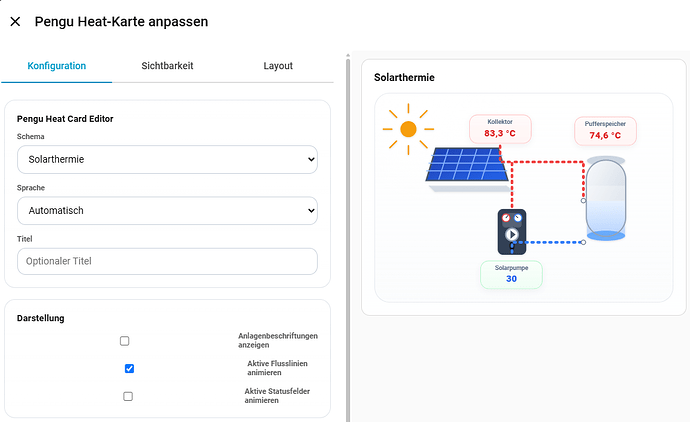690x422 pixels.
Task: Switch to the Layout tab
Action: tap(278, 66)
